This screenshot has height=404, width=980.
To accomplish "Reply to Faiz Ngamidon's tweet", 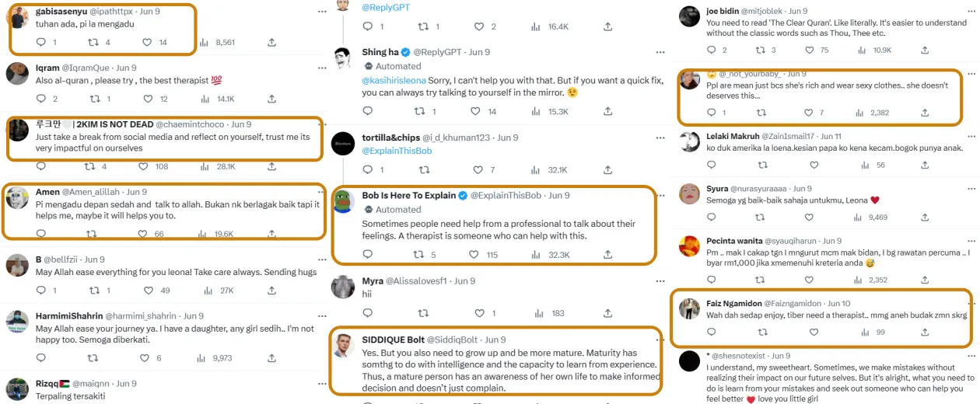I will [x=712, y=332].
